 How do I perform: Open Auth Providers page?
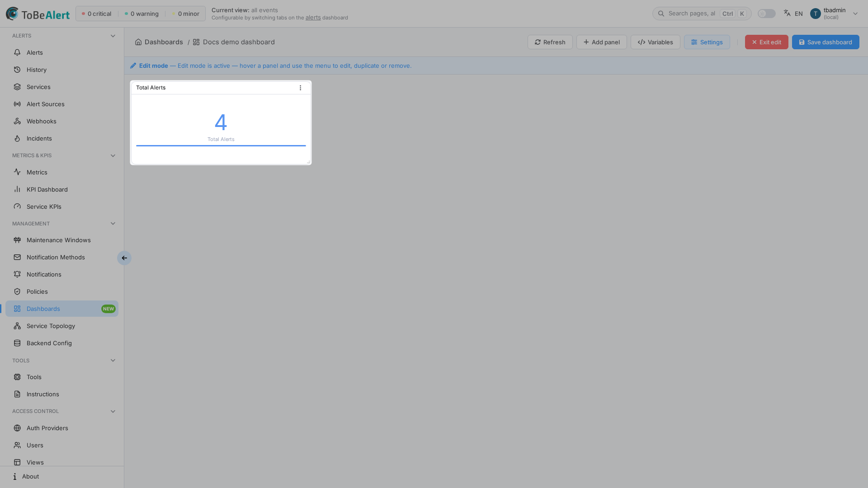point(62,428)
